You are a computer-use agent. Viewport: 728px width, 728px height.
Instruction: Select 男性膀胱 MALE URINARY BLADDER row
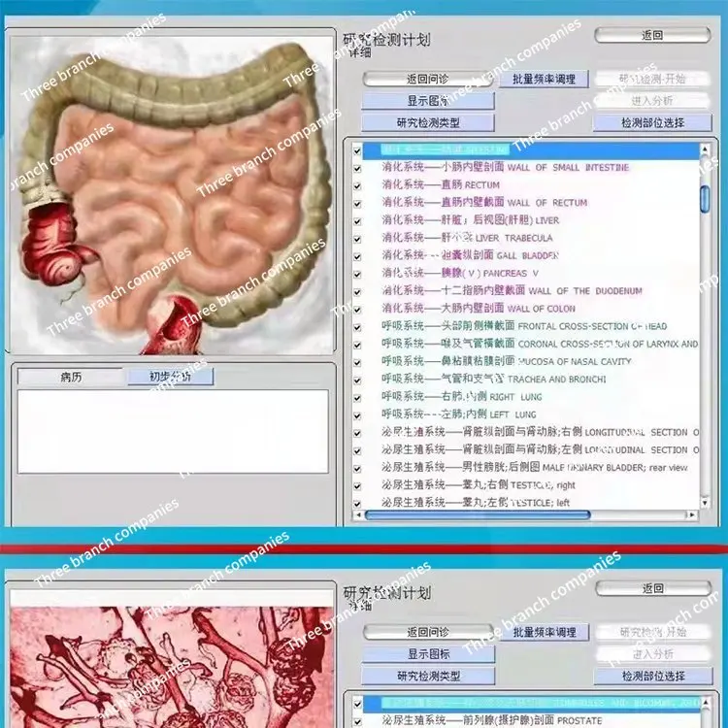(x=535, y=467)
